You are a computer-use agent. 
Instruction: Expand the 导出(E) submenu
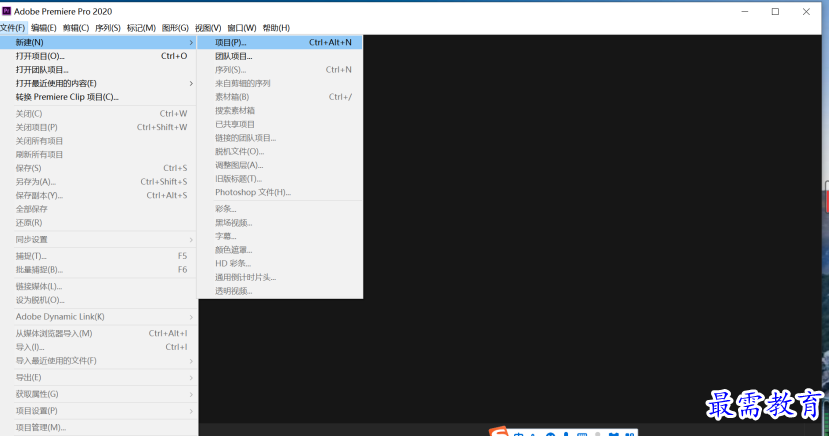coord(99,378)
